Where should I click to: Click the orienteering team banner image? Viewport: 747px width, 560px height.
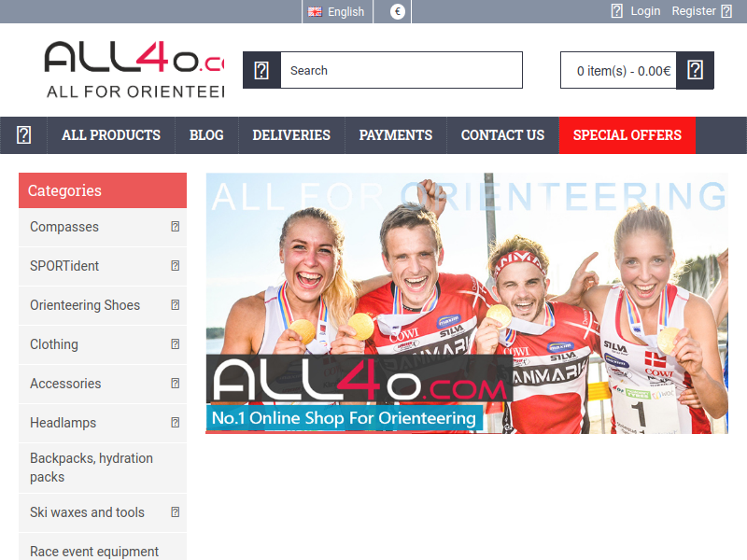[467, 303]
